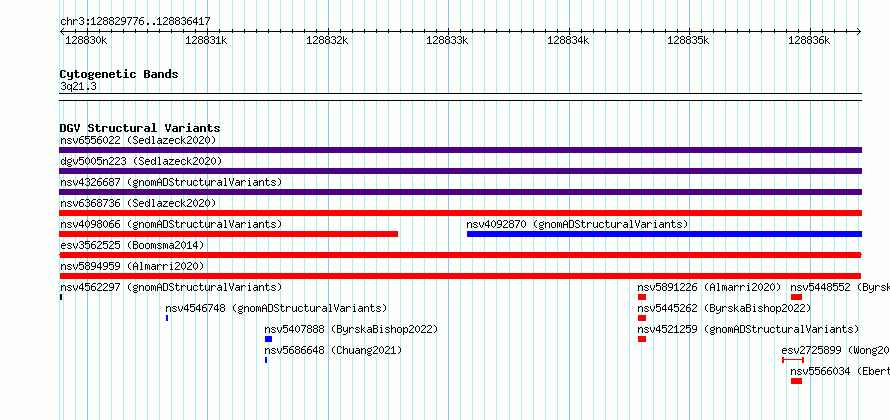Click the 128832k ruler tick label

pos(326,40)
